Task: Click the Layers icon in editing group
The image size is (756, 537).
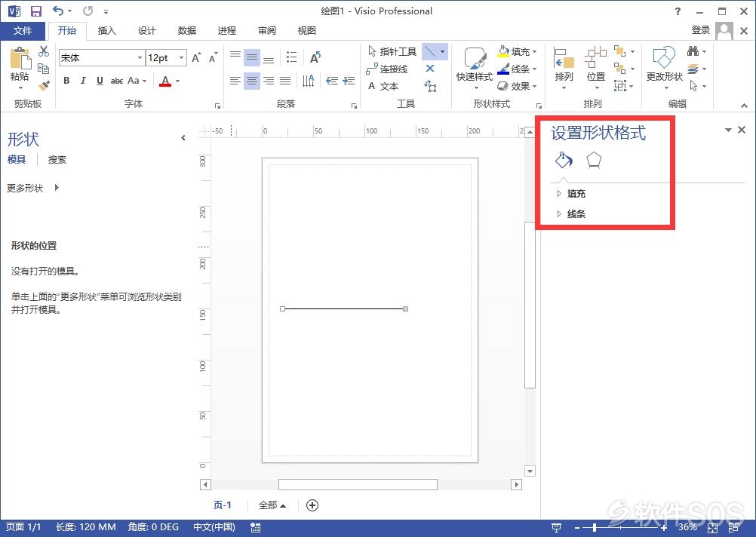Action: [x=693, y=69]
